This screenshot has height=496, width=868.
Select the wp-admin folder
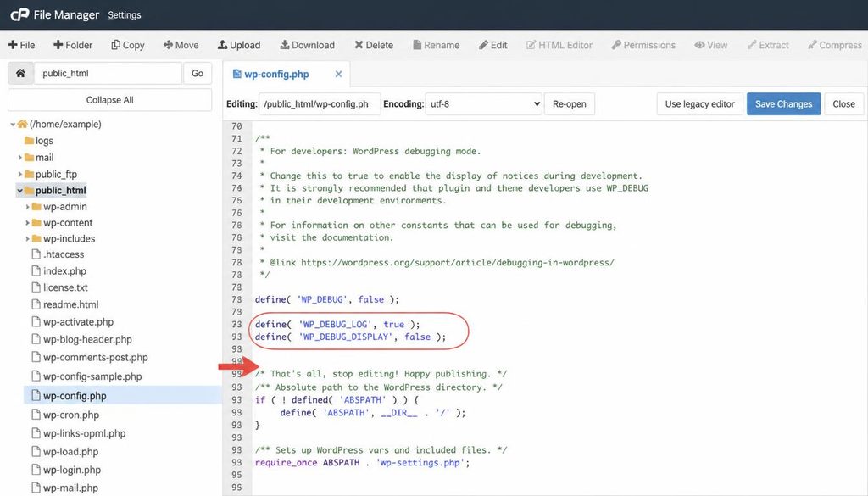(60, 207)
